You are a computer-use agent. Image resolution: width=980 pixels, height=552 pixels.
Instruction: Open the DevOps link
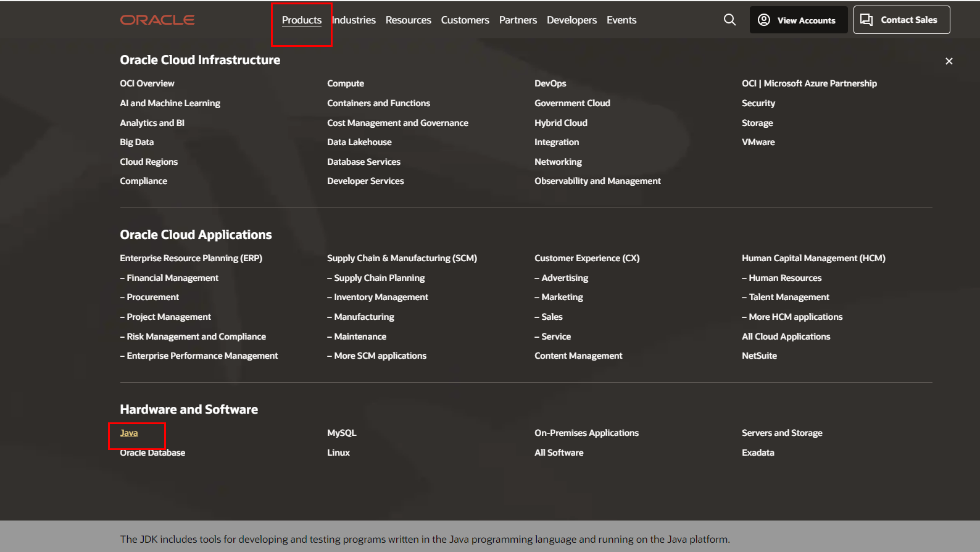(550, 83)
